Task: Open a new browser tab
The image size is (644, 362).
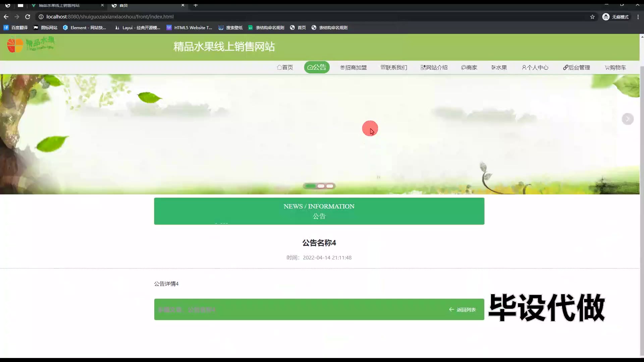Action: 196,5
